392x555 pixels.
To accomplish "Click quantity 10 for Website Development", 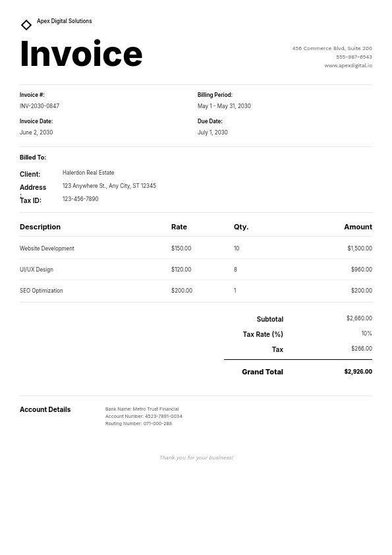I will click(x=237, y=248).
